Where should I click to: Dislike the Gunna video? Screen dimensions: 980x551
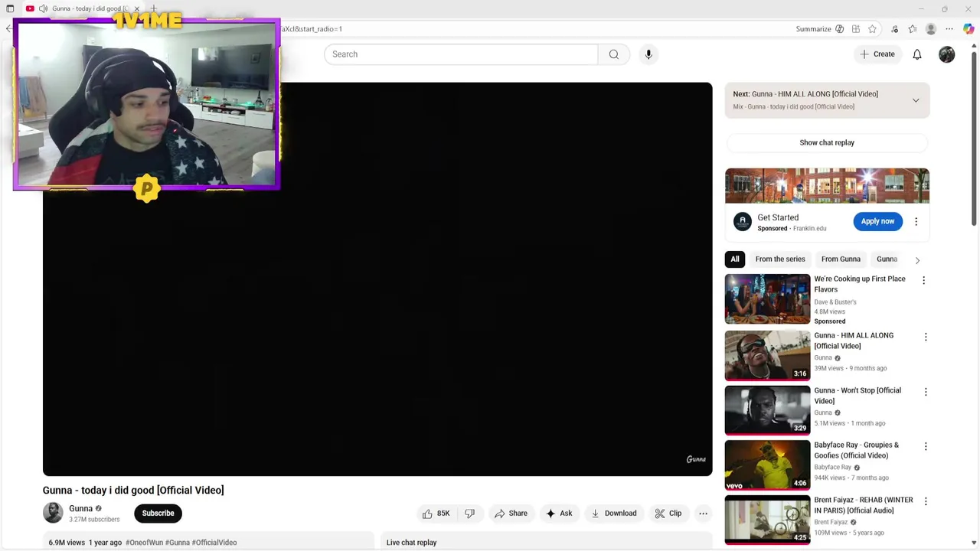(x=470, y=514)
